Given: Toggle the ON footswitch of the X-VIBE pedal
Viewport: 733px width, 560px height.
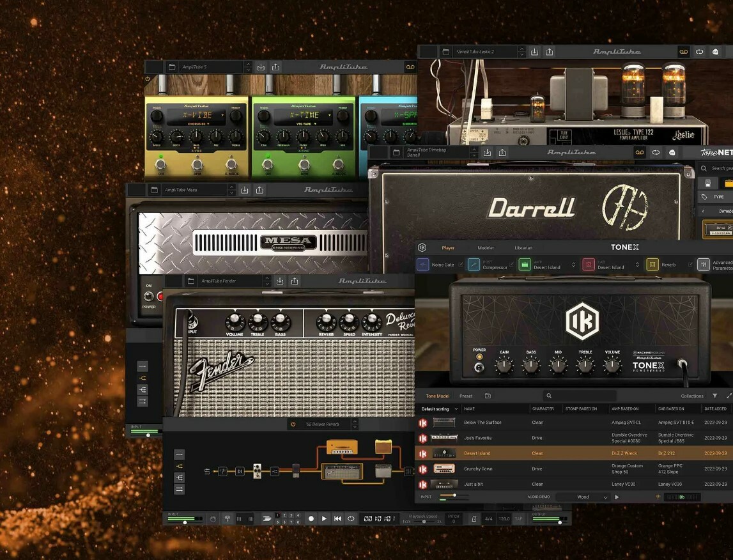Looking at the screenshot, I should (160, 164).
